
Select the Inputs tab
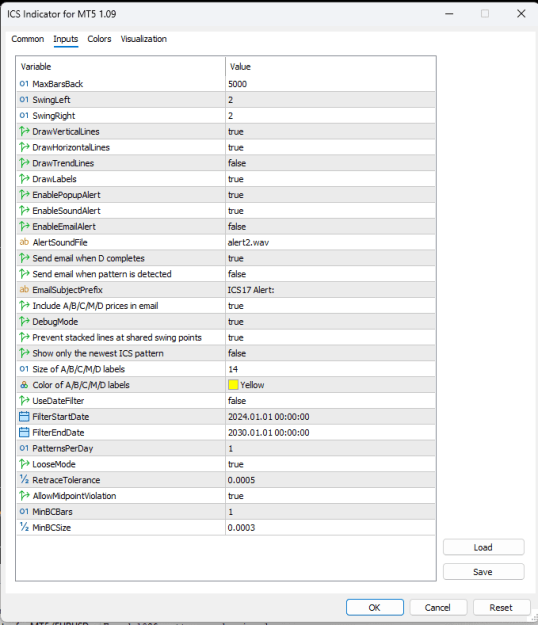pyautogui.click(x=66, y=39)
